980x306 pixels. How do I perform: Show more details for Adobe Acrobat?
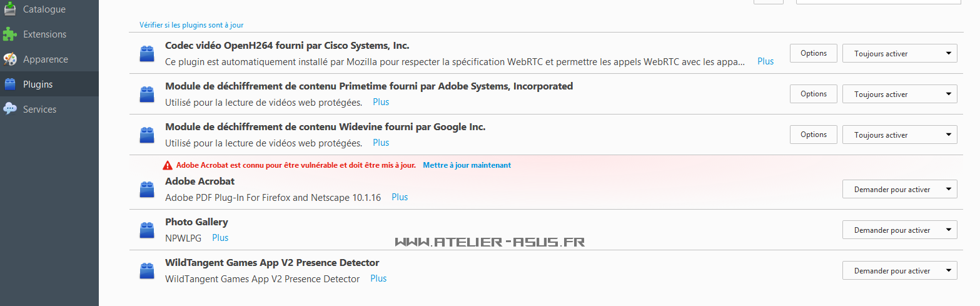click(x=400, y=197)
